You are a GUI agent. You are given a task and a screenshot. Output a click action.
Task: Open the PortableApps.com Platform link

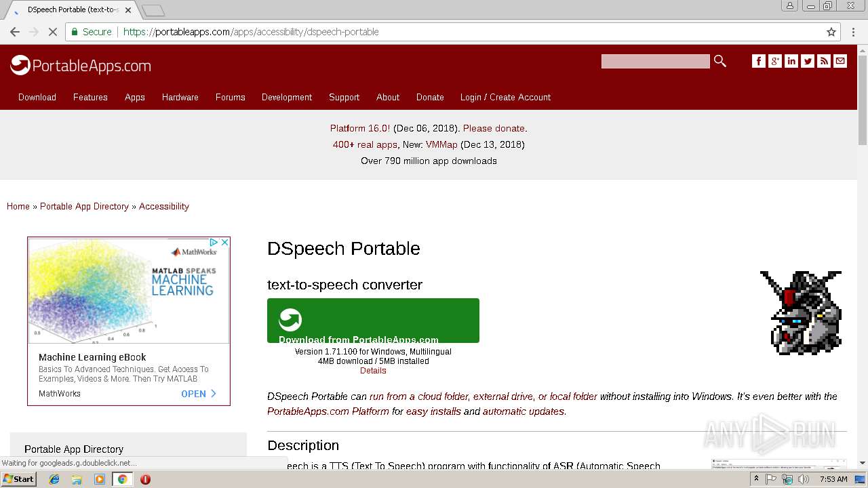(x=328, y=411)
